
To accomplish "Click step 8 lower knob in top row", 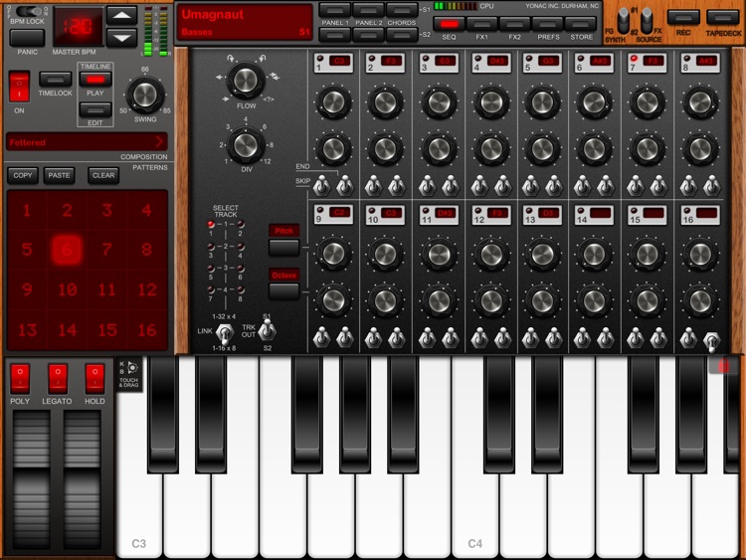I will tap(700, 149).
